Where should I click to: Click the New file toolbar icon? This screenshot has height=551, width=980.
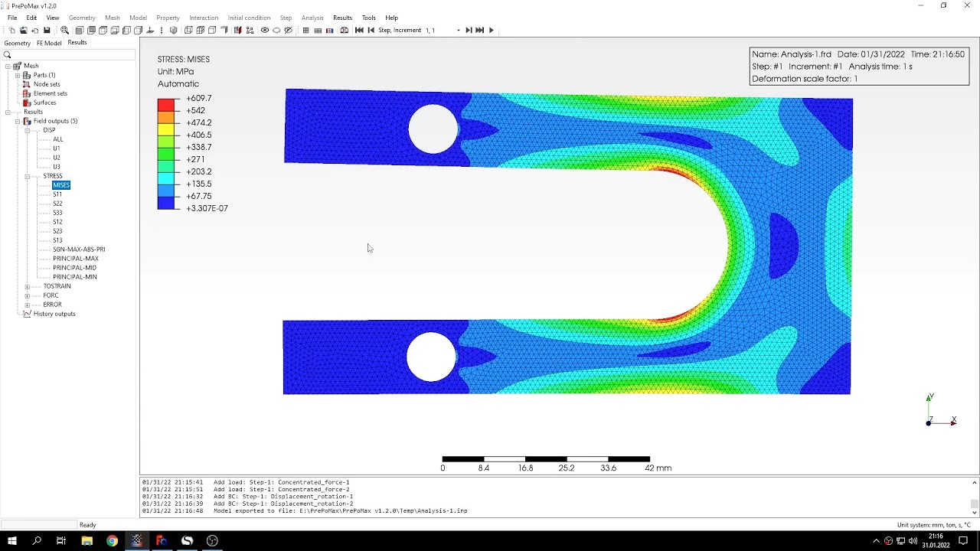tap(12, 31)
